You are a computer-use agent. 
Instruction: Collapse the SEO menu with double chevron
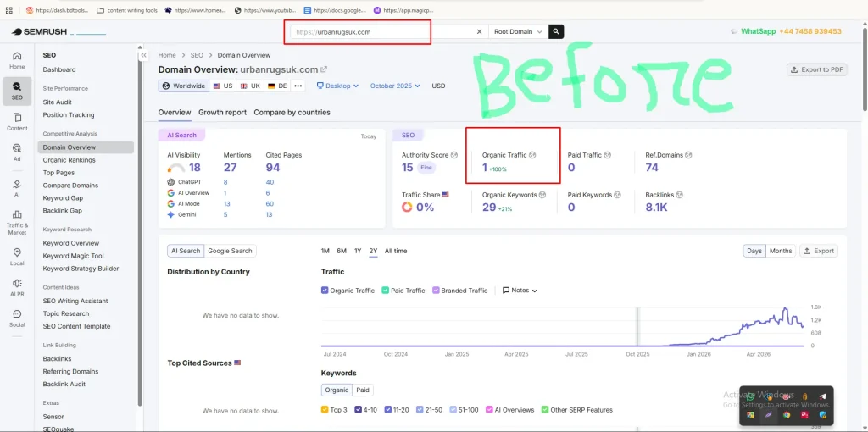coord(143,55)
